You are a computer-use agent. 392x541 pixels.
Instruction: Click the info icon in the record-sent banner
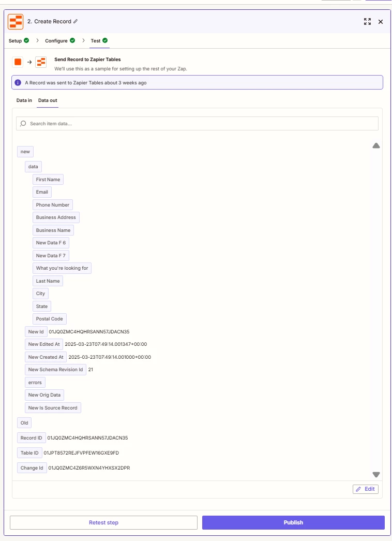[18, 82]
